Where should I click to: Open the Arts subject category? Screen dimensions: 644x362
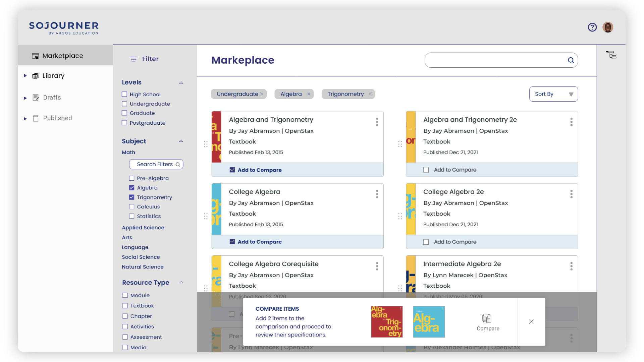point(127,238)
